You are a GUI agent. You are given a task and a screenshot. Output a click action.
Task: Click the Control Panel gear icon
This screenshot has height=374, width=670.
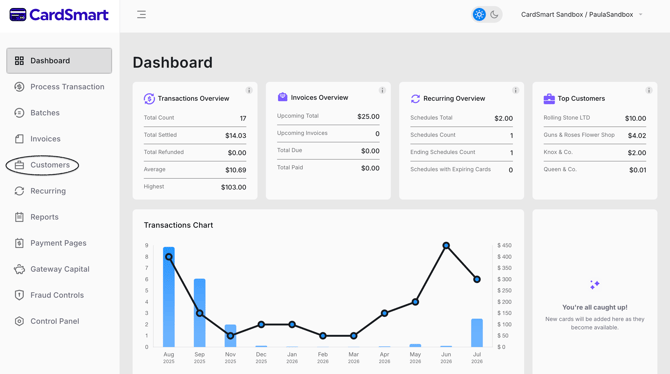pyautogui.click(x=19, y=321)
